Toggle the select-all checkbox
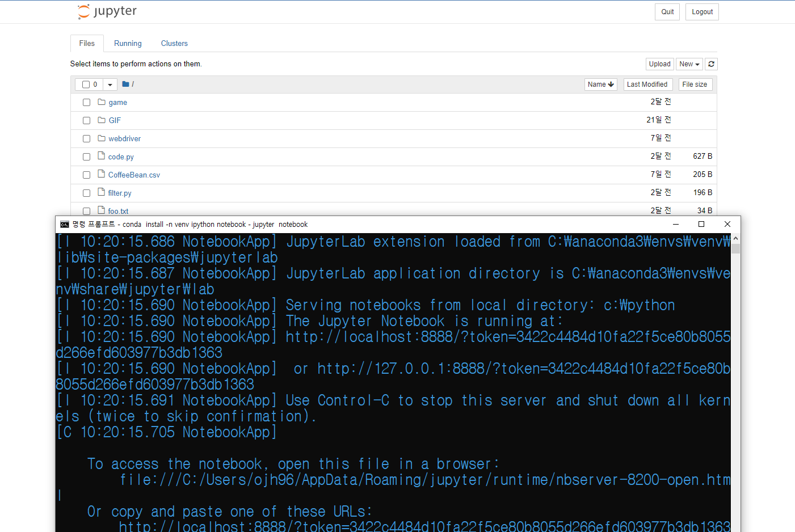The width and height of the screenshot is (795, 532). click(x=86, y=85)
